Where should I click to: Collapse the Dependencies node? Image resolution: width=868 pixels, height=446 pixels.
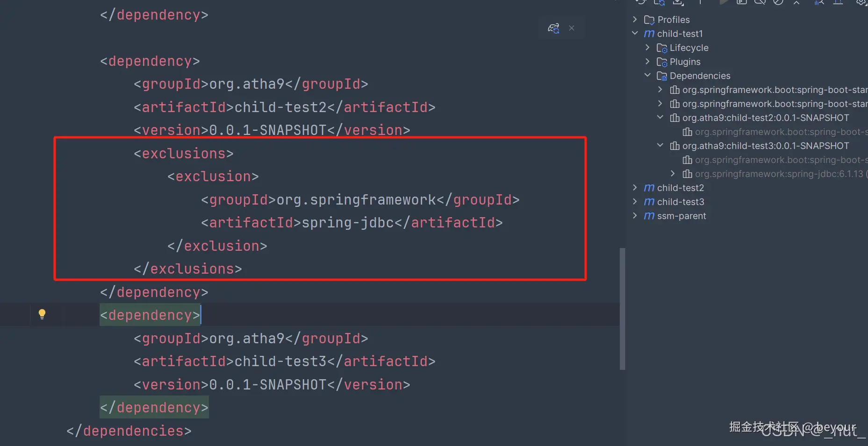(647, 75)
